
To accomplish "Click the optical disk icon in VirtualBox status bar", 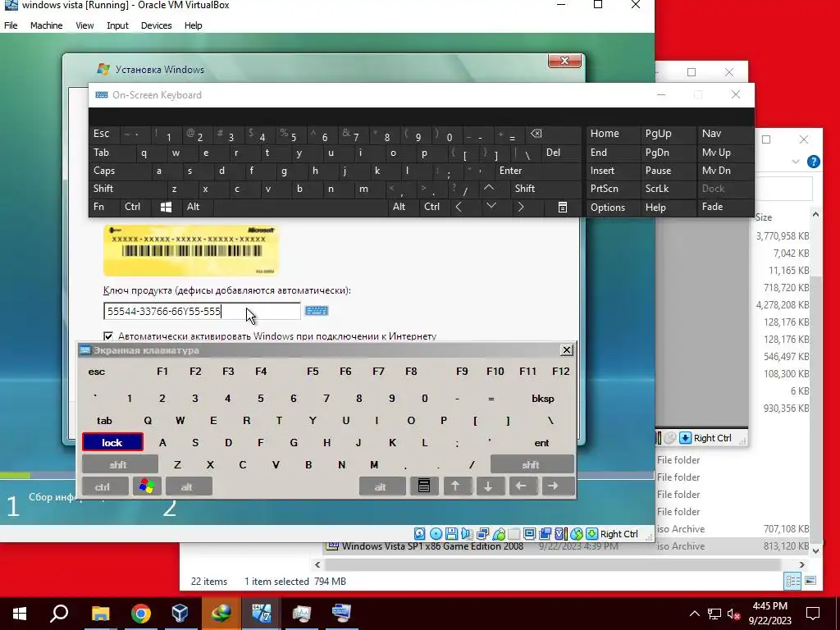I will coord(436,533).
